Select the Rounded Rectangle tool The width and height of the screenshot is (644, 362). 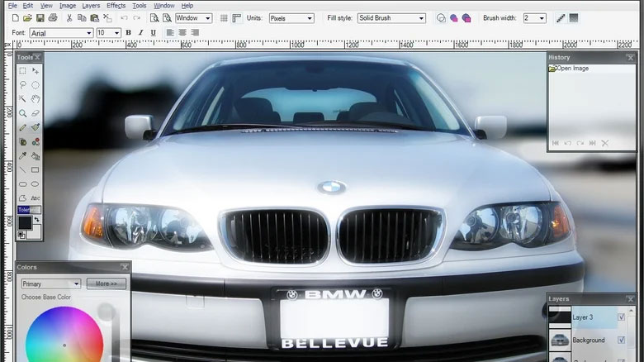[x=22, y=183]
